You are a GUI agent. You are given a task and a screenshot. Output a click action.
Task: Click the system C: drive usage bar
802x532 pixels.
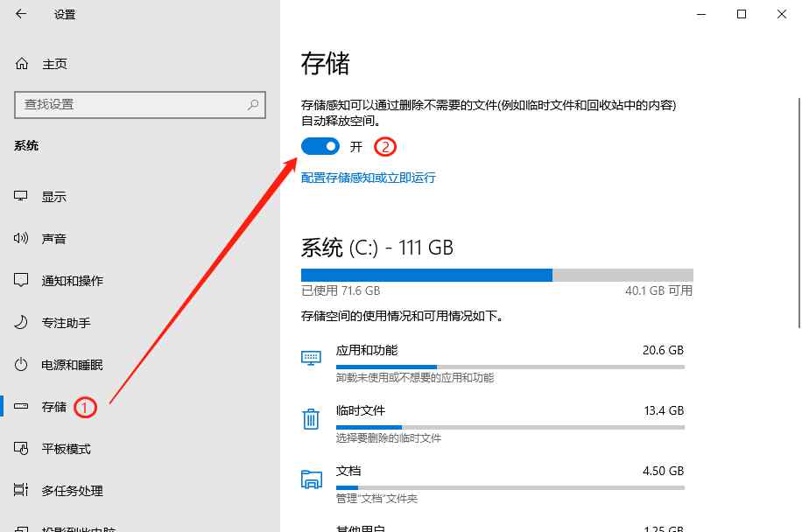496,275
